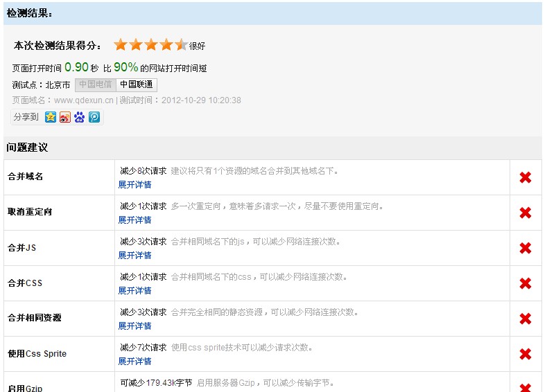The width and height of the screenshot is (547, 392).
Task: Click red X in 合并相同资源 row
Action: pyautogui.click(x=525, y=319)
